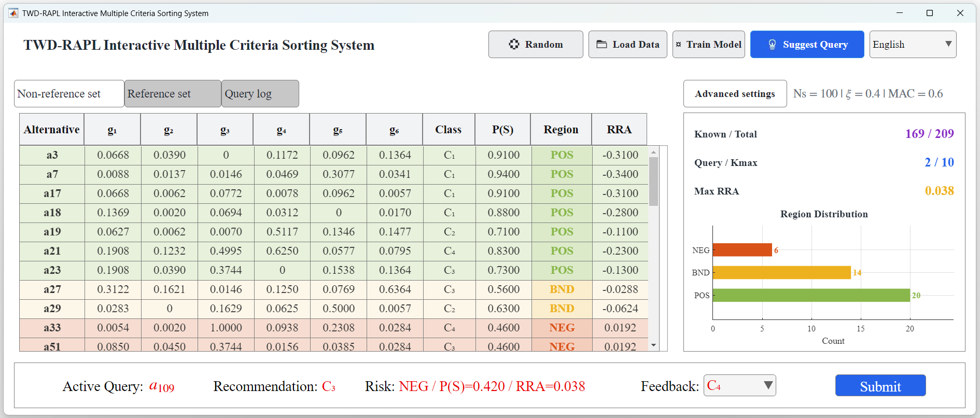
Task: Click the Query / Kmax value 2 / 10
Action: (x=939, y=162)
